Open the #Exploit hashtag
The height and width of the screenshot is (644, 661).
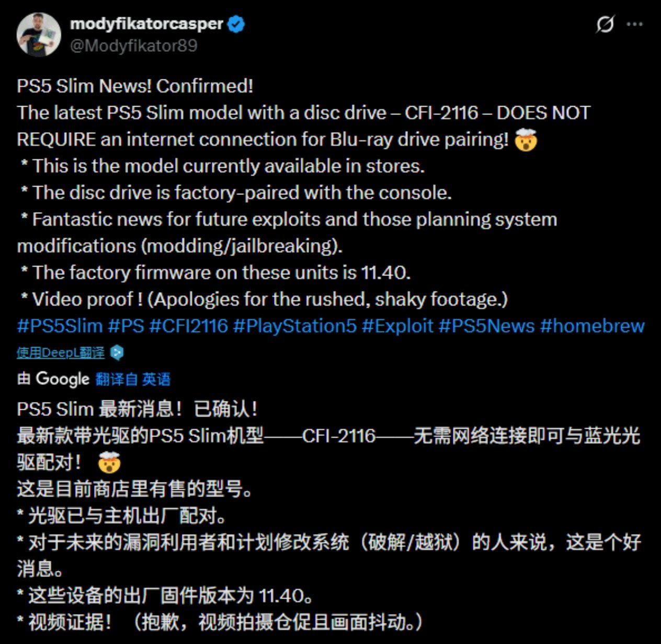pos(397,326)
